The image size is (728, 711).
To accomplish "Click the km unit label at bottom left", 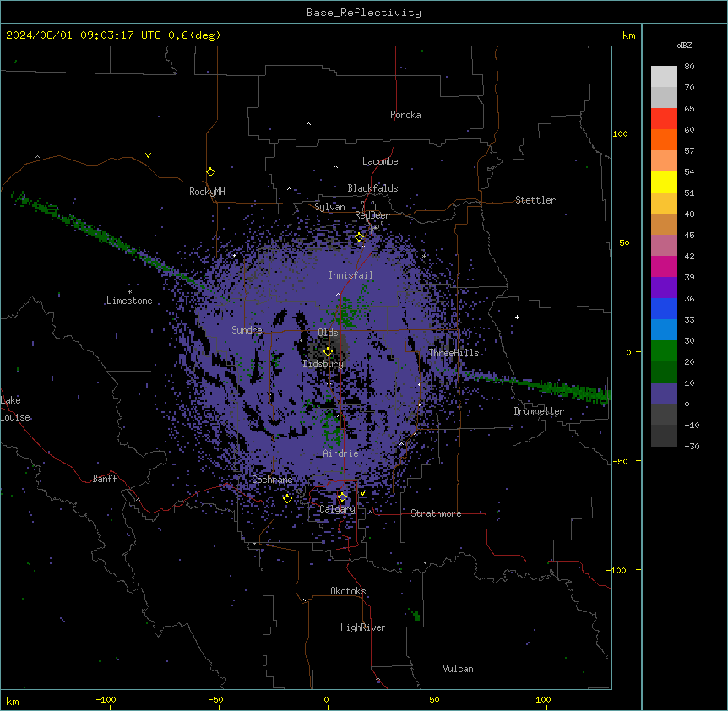I will [13, 702].
